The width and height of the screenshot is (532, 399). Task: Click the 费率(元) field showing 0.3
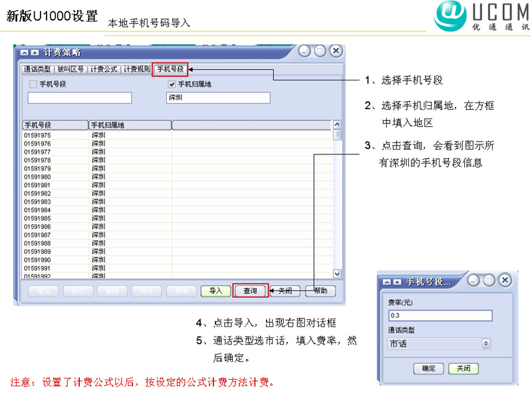(x=440, y=315)
